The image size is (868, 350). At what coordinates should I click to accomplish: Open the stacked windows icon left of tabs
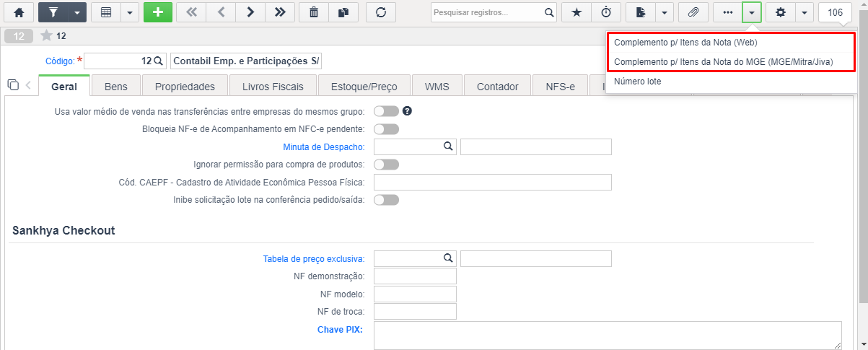(x=13, y=85)
